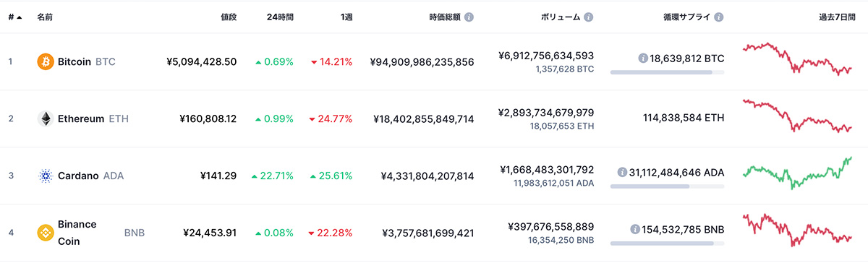
Task: Click the Bitcoin logo icon
Action: [46, 62]
